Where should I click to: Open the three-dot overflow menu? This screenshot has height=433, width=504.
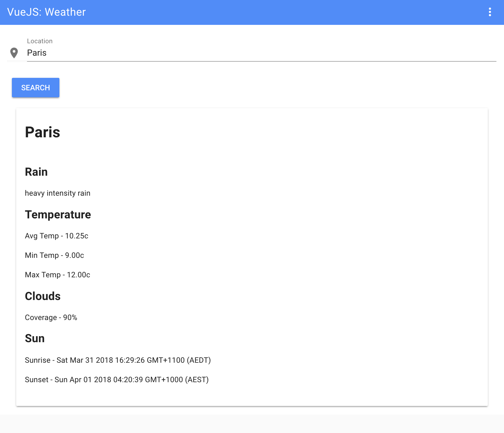pyautogui.click(x=490, y=12)
